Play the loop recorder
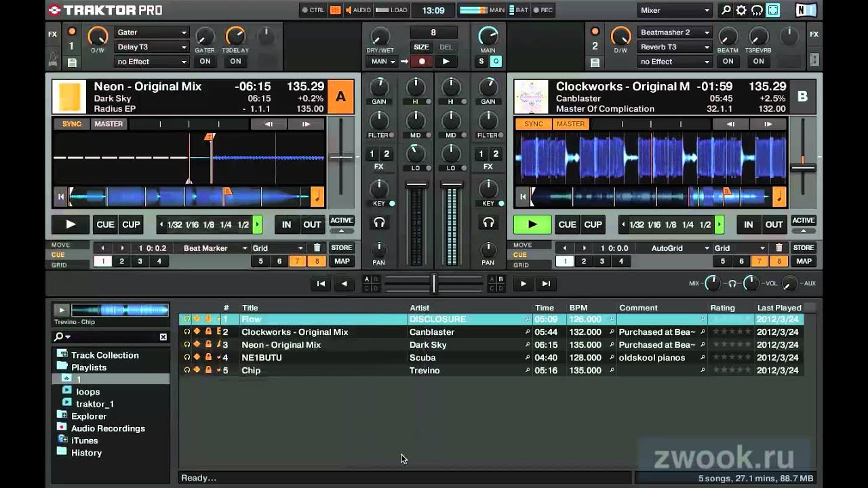 click(446, 61)
